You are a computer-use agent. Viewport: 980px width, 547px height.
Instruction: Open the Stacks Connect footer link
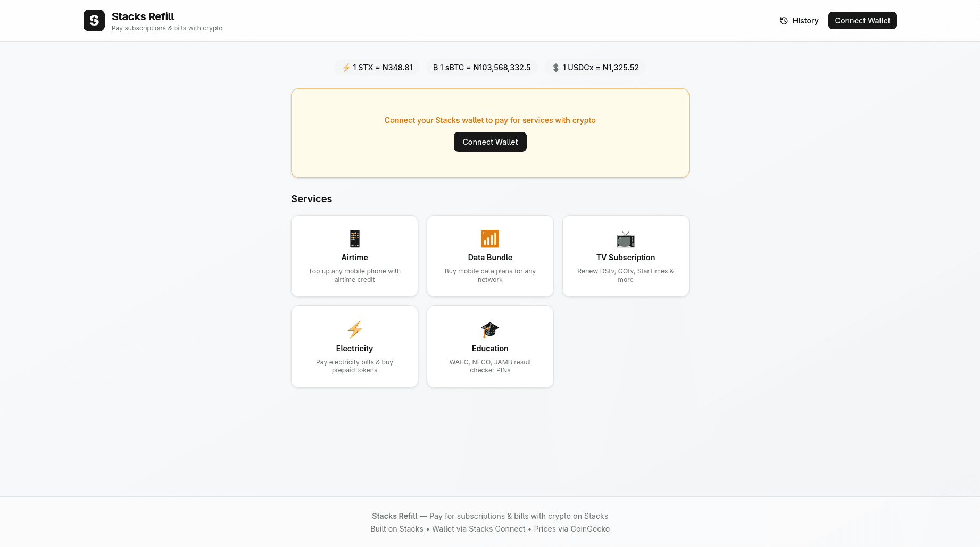coord(497,529)
